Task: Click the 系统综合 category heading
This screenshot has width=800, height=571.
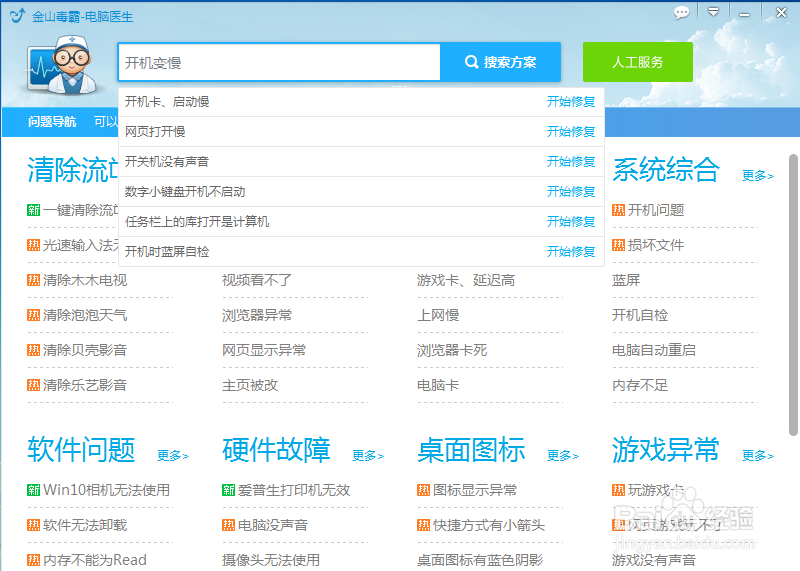Action: pyautogui.click(x=666, y=170)
